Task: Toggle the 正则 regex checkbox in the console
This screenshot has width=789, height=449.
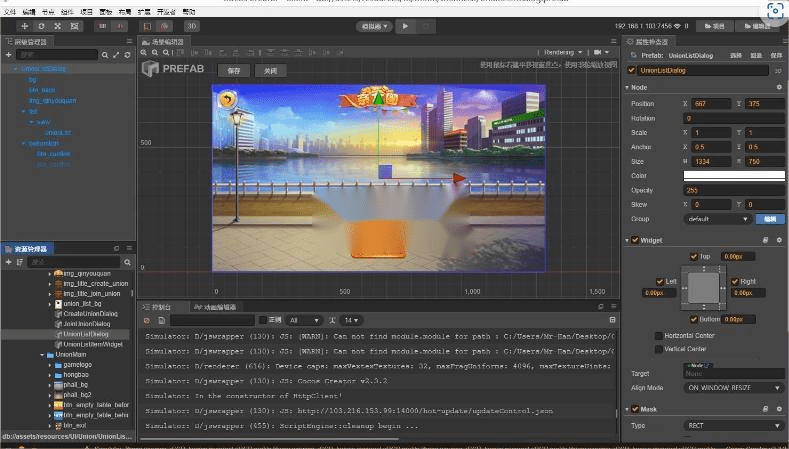Action: pos(263,320)
